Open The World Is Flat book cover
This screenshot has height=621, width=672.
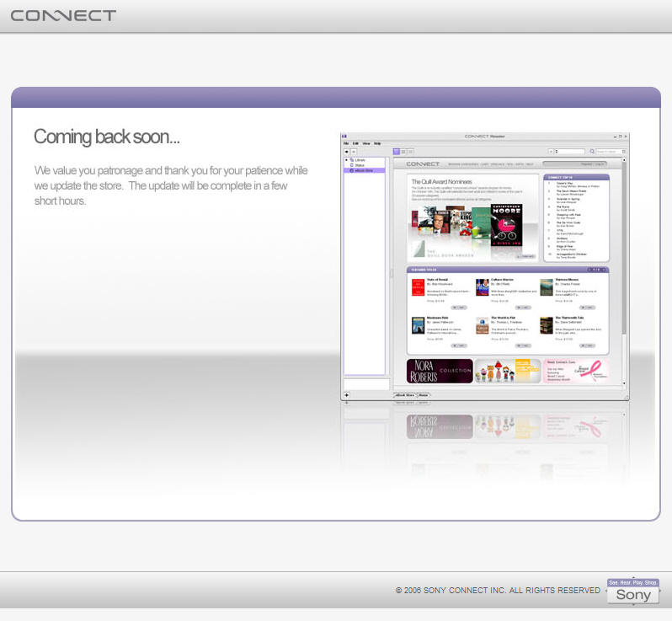click(x=483, y=325)
